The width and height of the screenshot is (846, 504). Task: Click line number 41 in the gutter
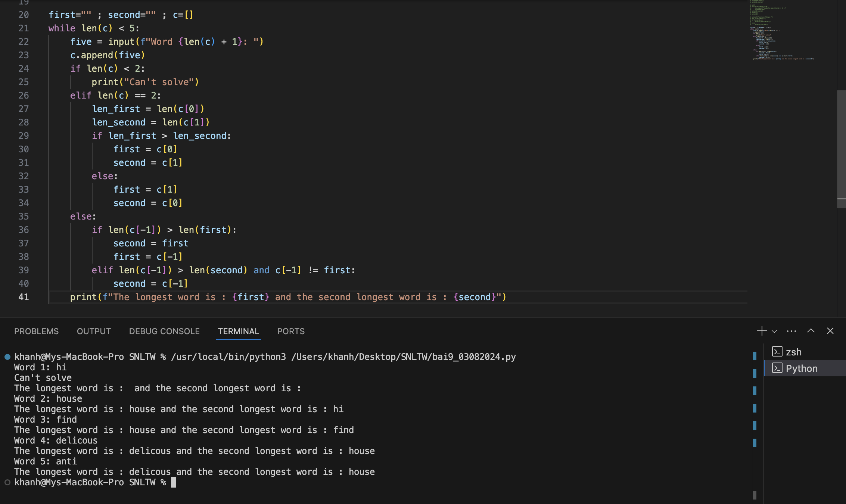pos(24,297)
